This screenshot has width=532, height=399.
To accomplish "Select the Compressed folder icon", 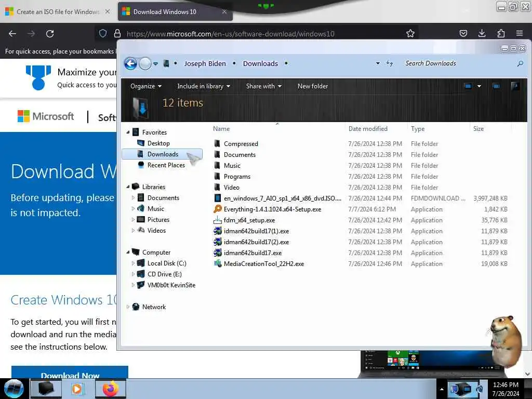I will point(218,143).
